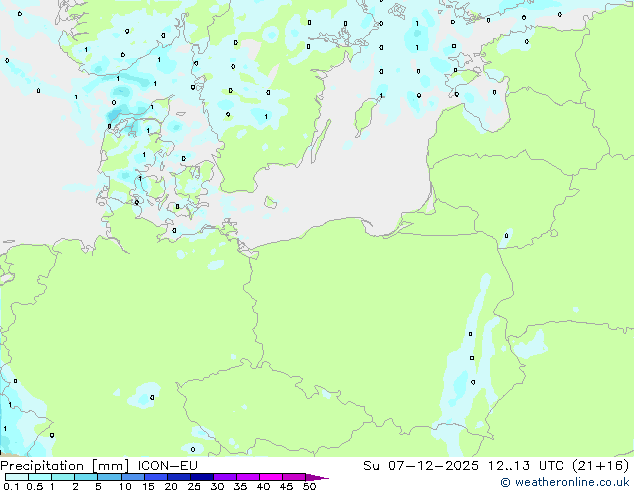Click the 10–15 mm legend swatch
634x490 pixels.
pyautogui.click(x=132, y=477)
